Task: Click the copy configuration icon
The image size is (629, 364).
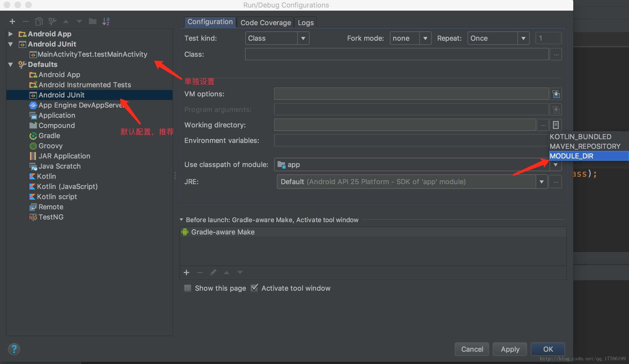Action: tap(39, 21)
